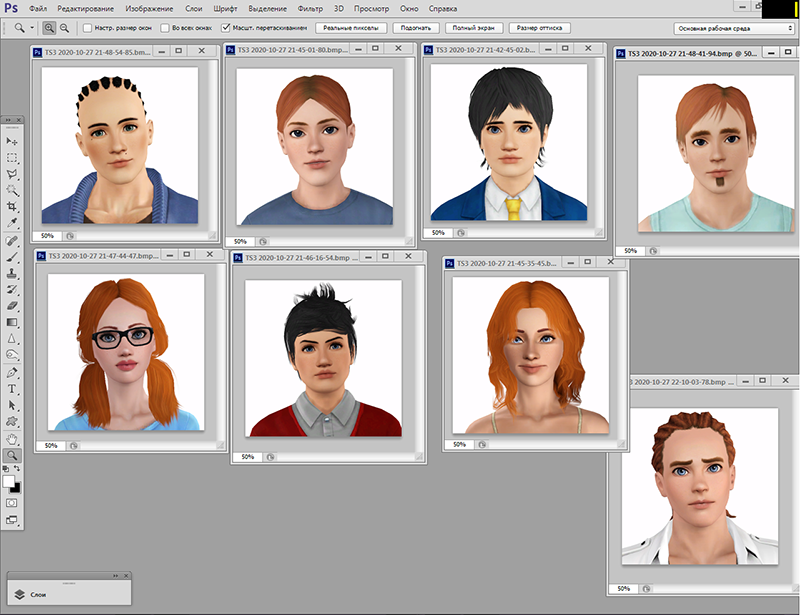Open the Изображение menu
This screenshot has height=615, width=800.
pos(149,9)
